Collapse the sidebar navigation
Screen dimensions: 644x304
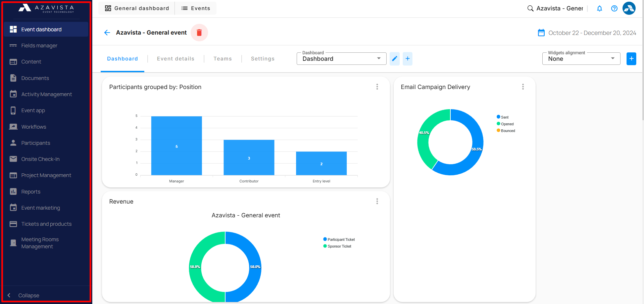point(23,295)
